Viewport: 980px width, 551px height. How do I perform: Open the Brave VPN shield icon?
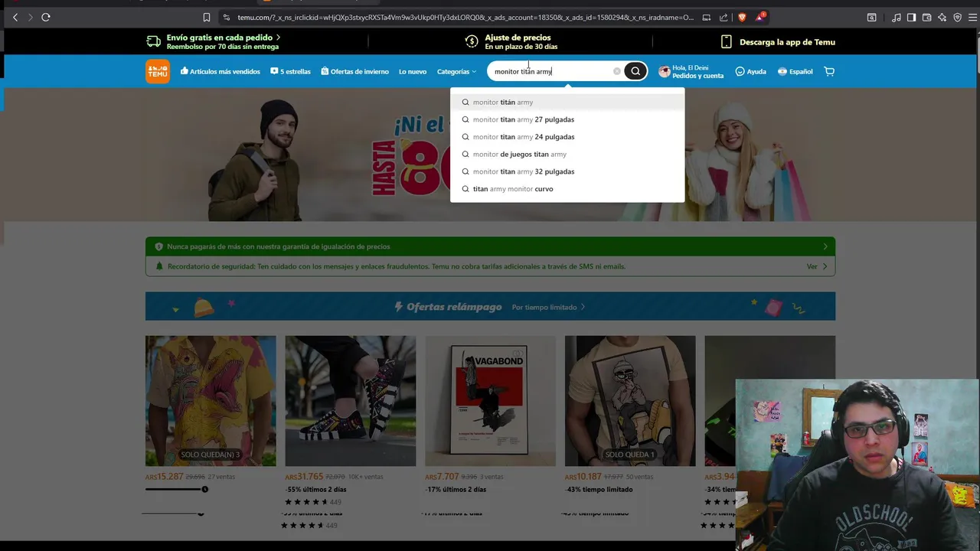957,17
